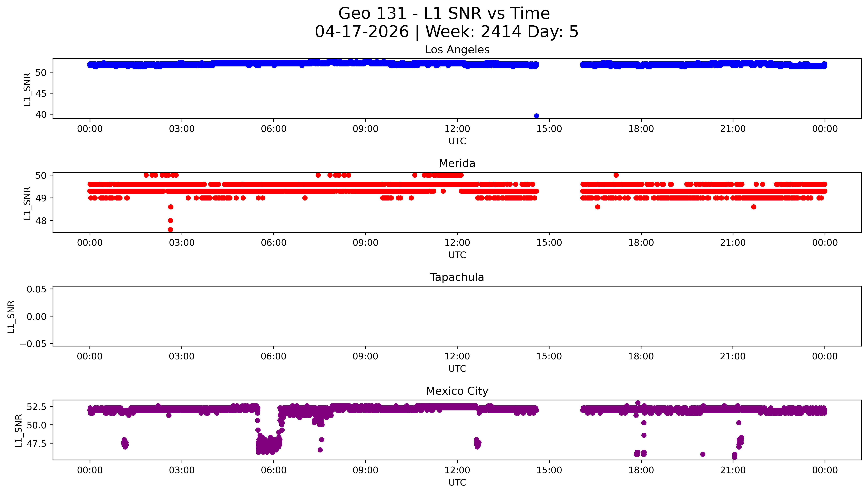The image size is (868, 494).
Task: Click the L1_SNR y-axis label of Los Angeles
Action: point(27,89)
